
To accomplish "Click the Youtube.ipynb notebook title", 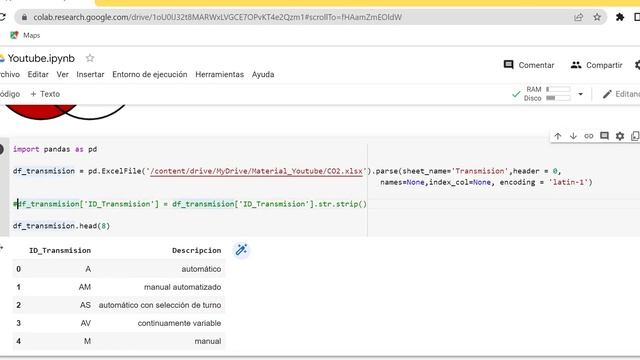I will [x=41, y=58].
